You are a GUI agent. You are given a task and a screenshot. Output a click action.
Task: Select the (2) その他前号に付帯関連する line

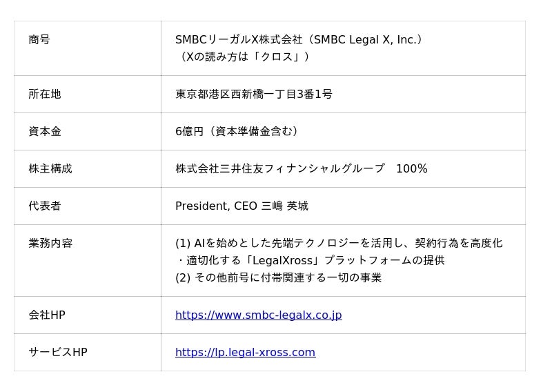pyautogui.click(x=278, y=277)
